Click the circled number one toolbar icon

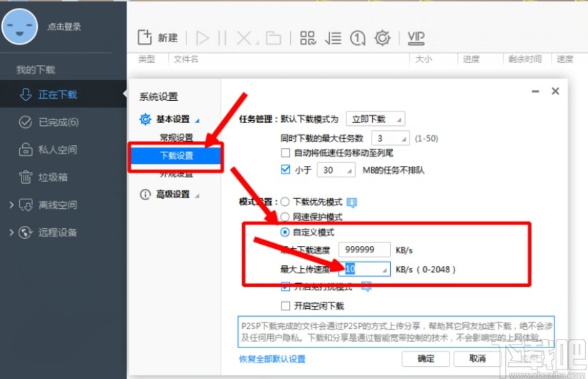click(x=357, y=38)
